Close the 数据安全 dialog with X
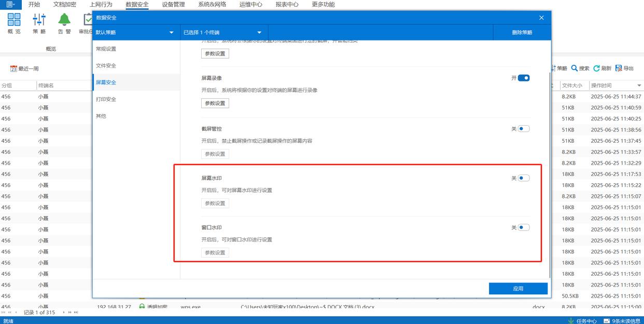This screenshot has height=324, width=644. click(541, 18)
